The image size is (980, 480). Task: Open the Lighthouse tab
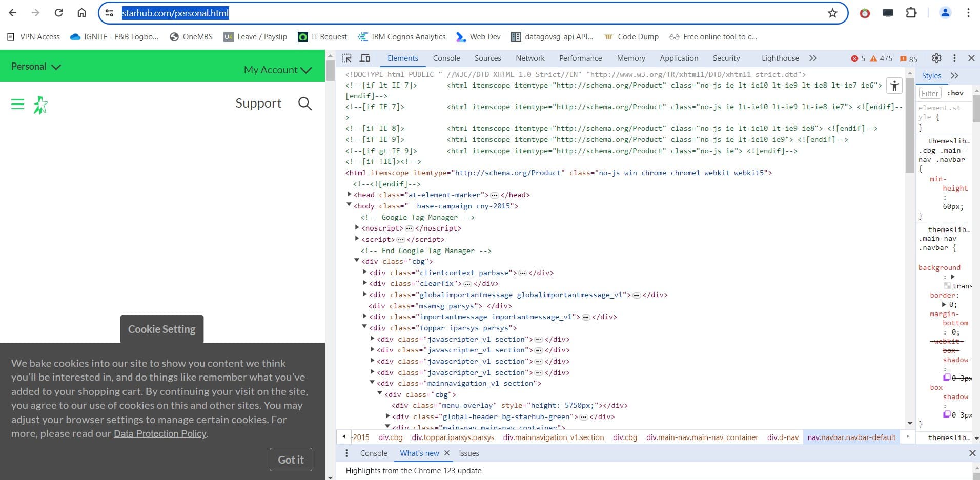(780, 58)
